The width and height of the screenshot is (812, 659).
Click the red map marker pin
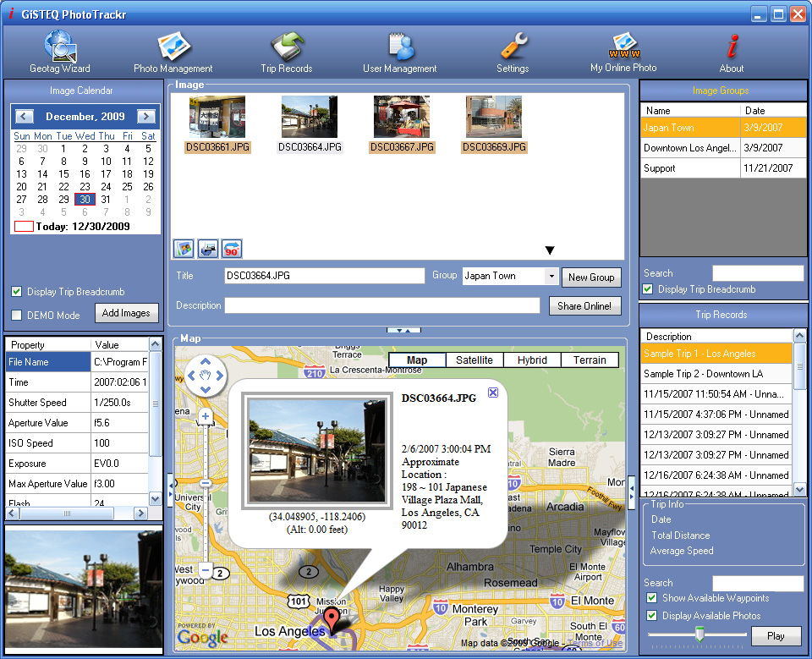332,621
